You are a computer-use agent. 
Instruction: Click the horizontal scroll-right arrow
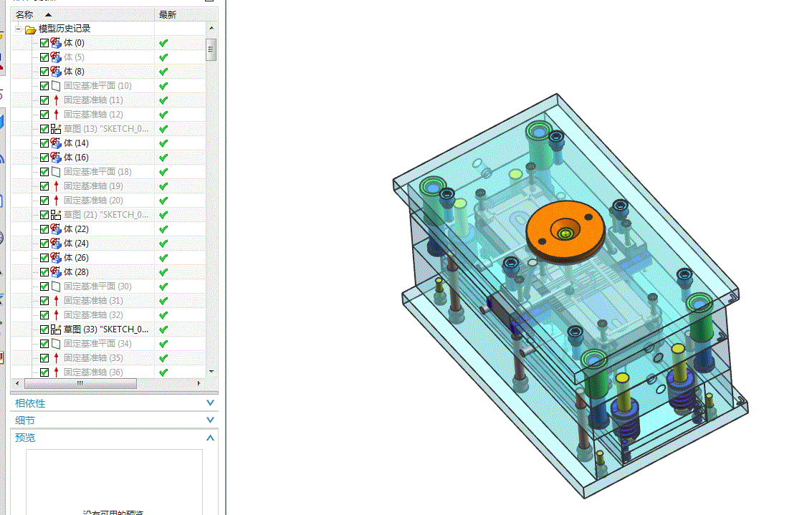(x=199, y=383)
